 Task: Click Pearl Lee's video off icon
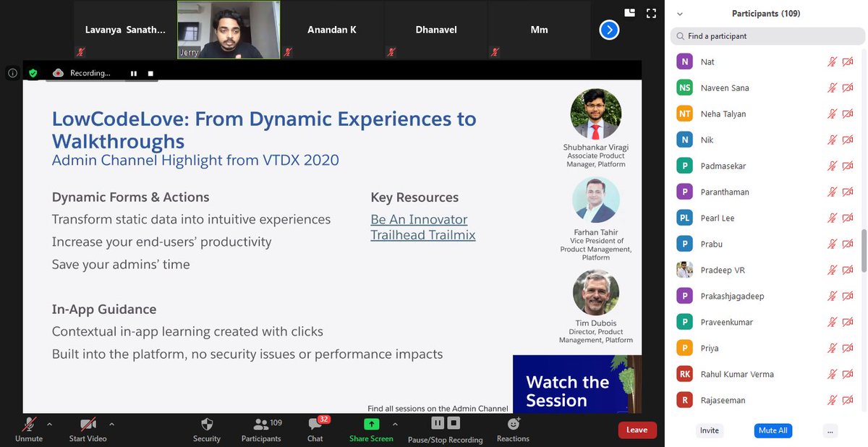848,218
